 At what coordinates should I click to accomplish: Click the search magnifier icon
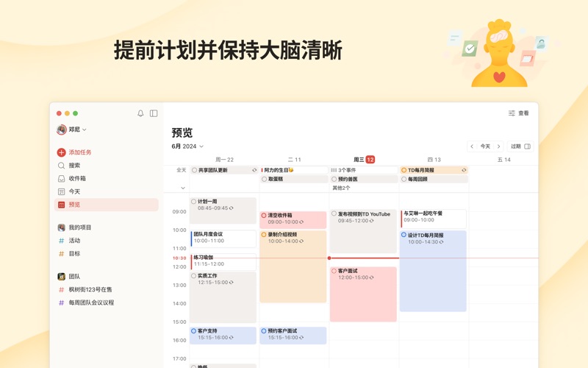pos(61,166)
